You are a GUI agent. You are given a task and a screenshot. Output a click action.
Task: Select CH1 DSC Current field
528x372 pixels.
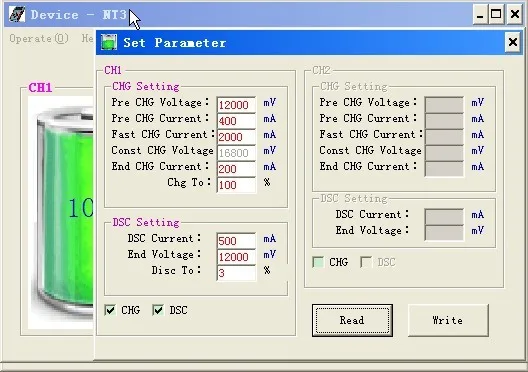(x=236, y=241)
